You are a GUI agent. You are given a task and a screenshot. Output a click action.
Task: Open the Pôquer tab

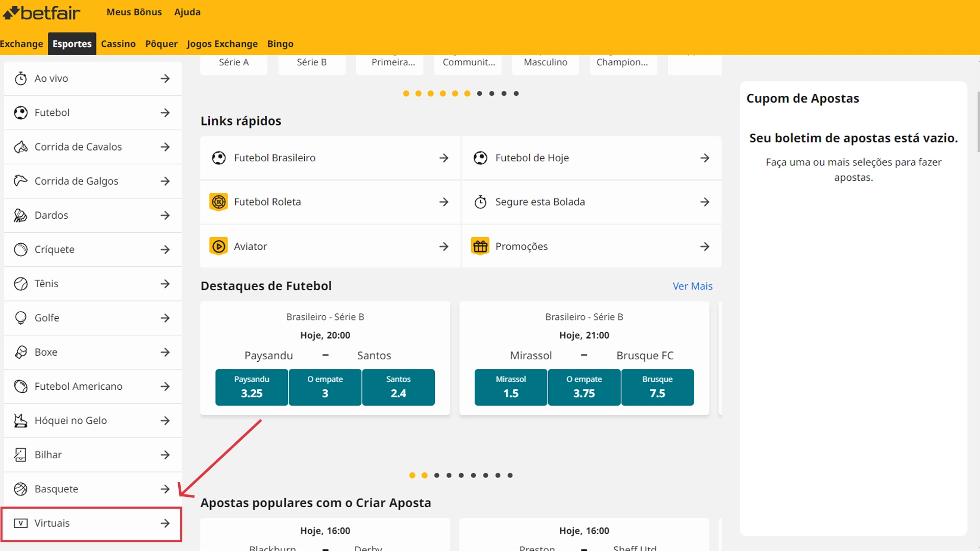point(161,44)
